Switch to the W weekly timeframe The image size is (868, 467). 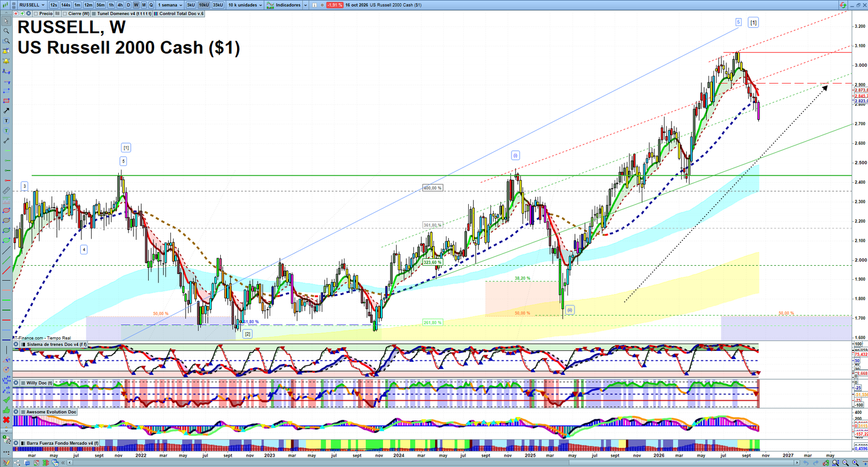136,5
